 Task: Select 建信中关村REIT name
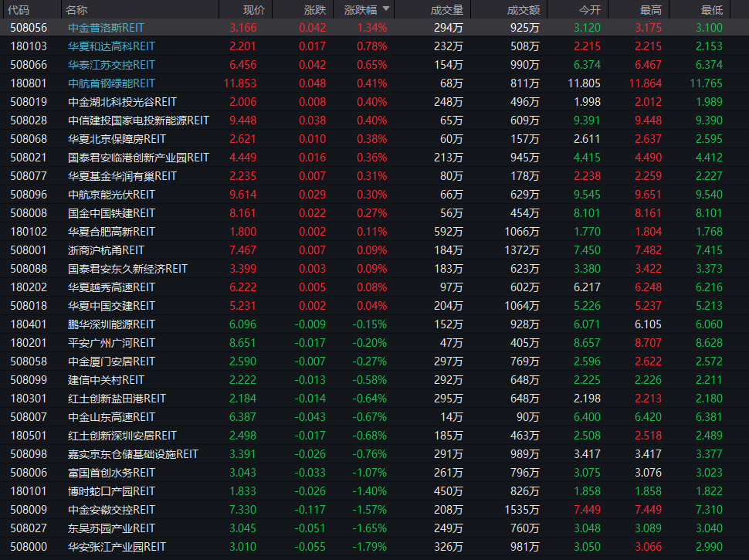pos(106,380)
